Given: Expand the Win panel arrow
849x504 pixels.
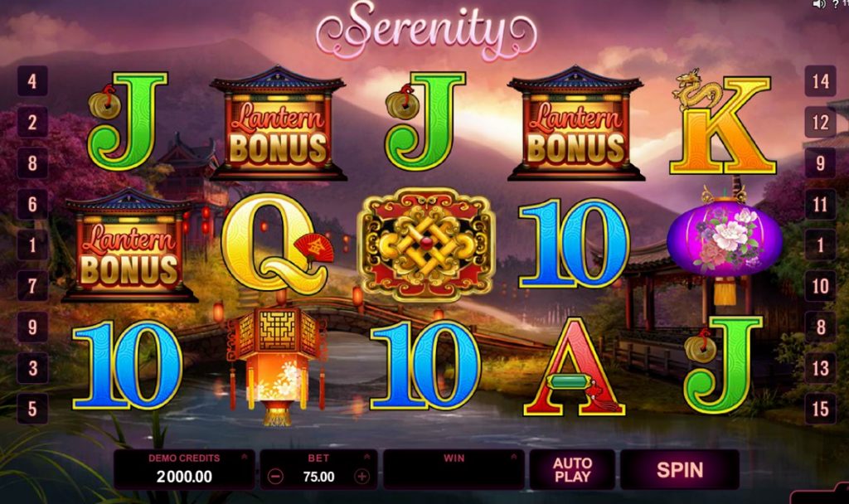Looking at the screenshot, I should click(514, 457).
